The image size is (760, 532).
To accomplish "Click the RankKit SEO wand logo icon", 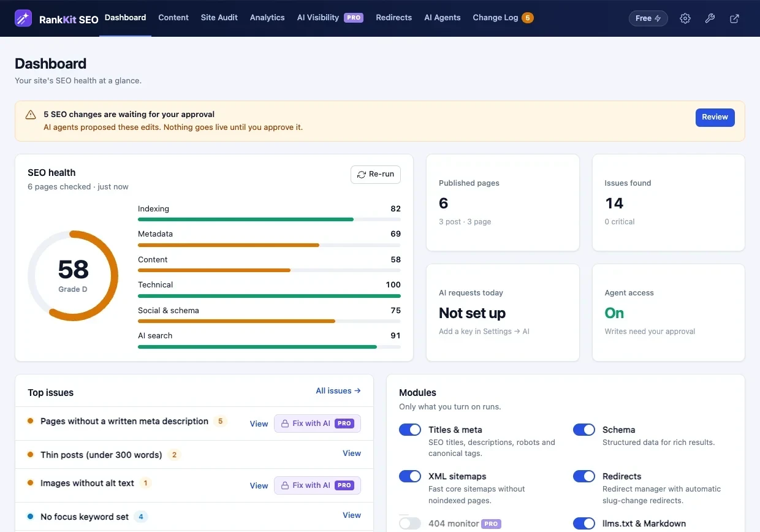I will (24, 18).
